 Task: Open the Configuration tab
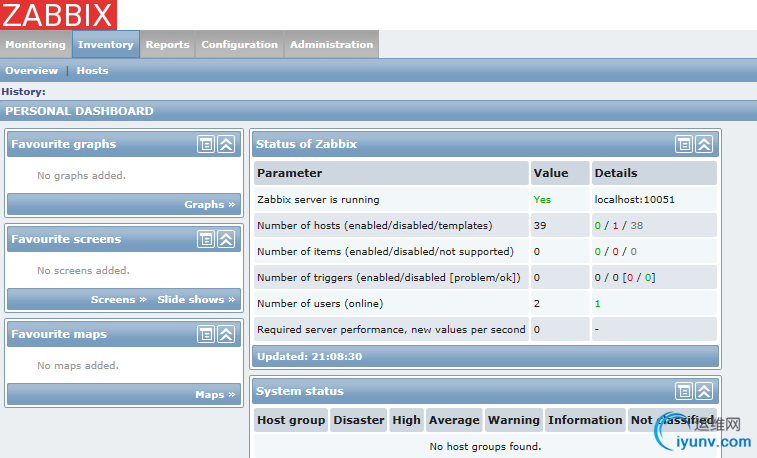pyautogui.click(x=239, y=44)
